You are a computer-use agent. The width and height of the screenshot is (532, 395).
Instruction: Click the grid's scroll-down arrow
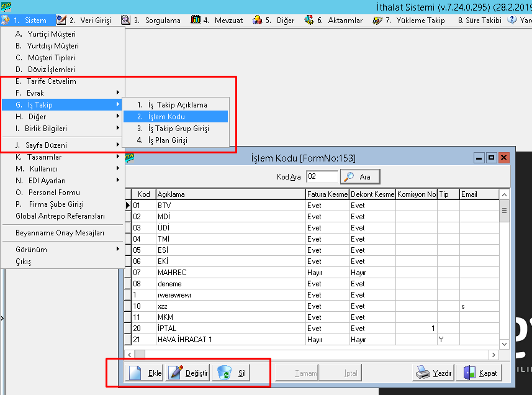(504, 344)
